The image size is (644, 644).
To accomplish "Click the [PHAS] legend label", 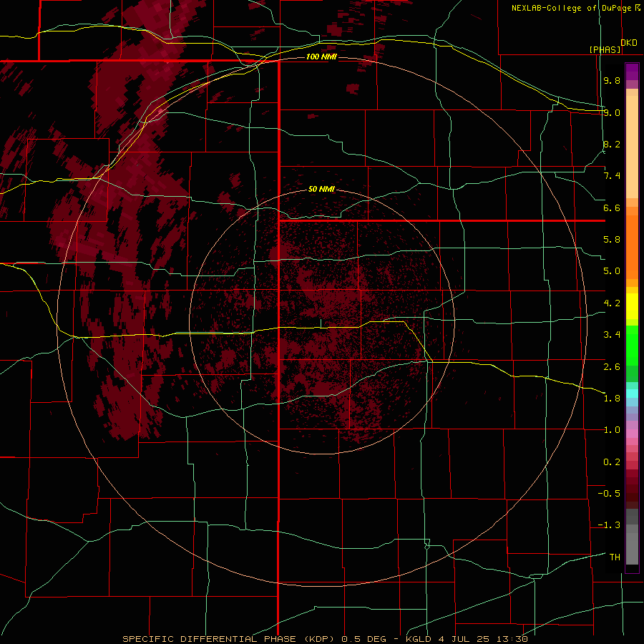I will click(605, 49).
